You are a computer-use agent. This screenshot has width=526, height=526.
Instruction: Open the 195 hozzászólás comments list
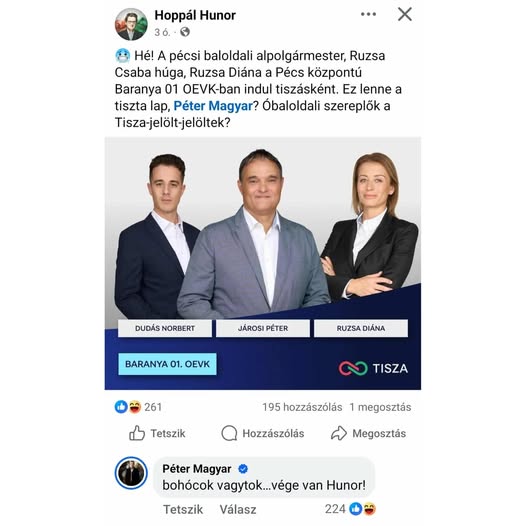tap(302, 407)
